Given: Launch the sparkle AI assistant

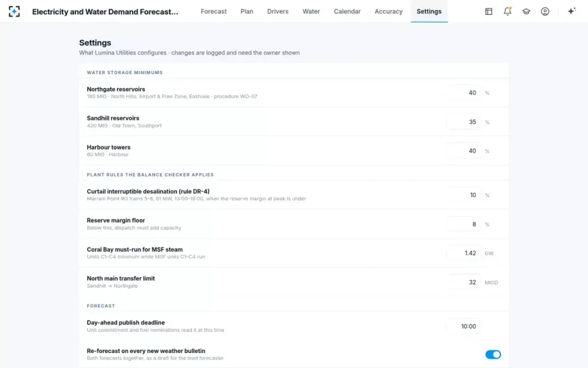Looking at the screenshot, I should click(571, 11).
